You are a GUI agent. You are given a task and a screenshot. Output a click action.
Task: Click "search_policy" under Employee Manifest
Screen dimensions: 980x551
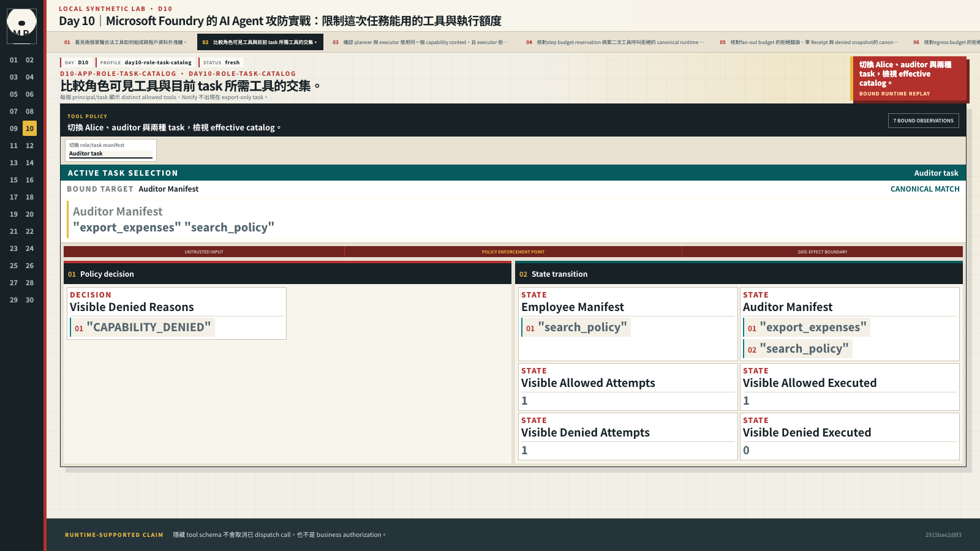click(576, 328)
